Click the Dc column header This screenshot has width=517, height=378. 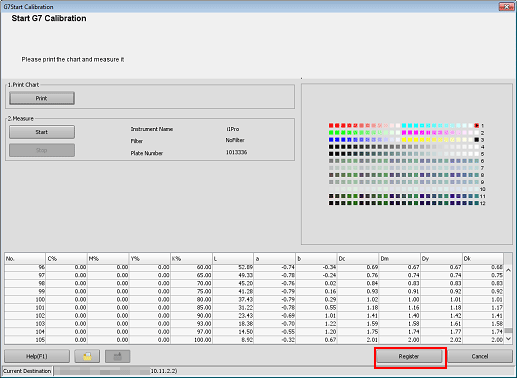pyautogui.click(x=358, y=259)
